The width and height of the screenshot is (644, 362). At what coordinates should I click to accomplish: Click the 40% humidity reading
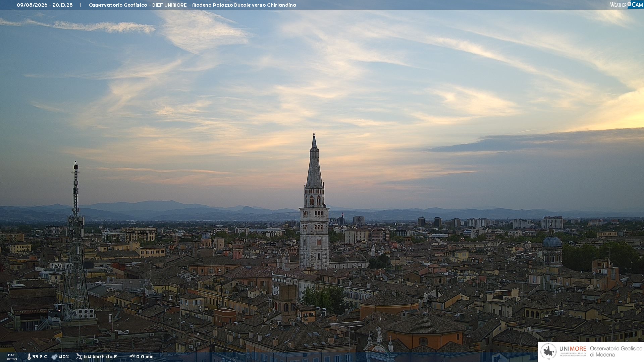pos(64,357)
